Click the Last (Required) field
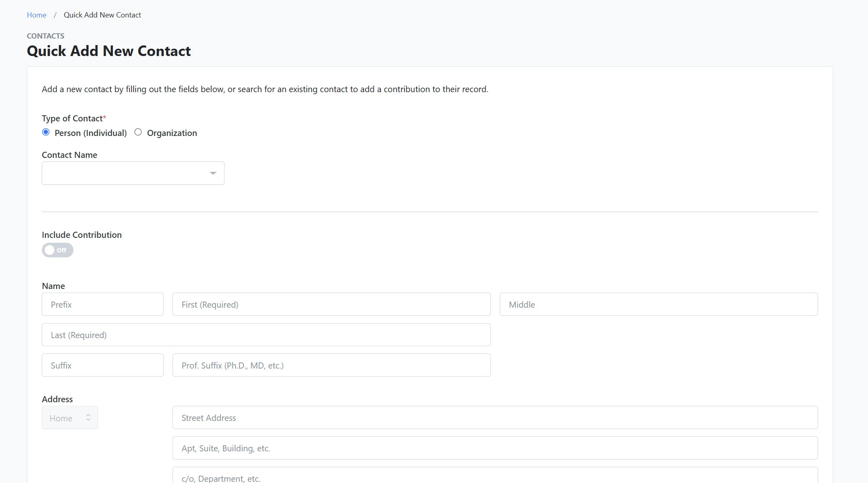The image size is (868, 483). [266, 335]
